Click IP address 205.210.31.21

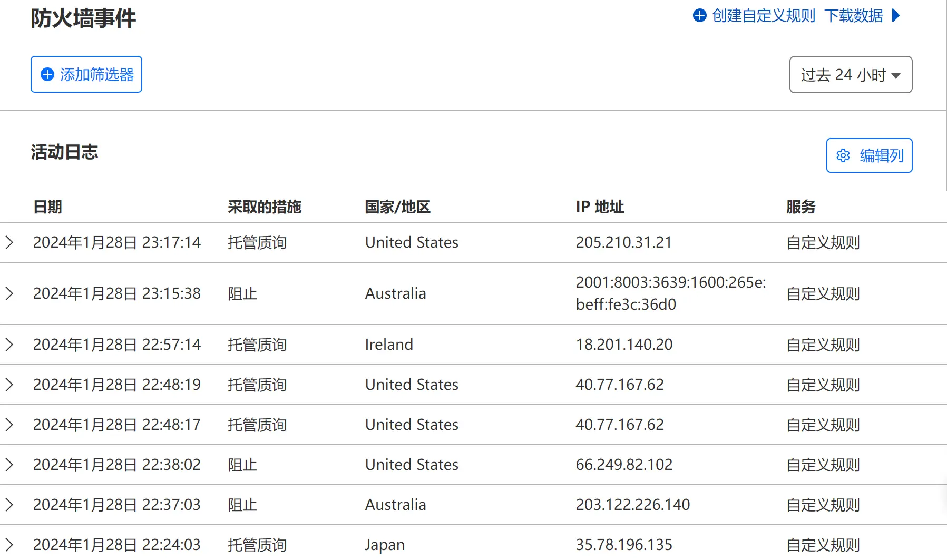624,242
